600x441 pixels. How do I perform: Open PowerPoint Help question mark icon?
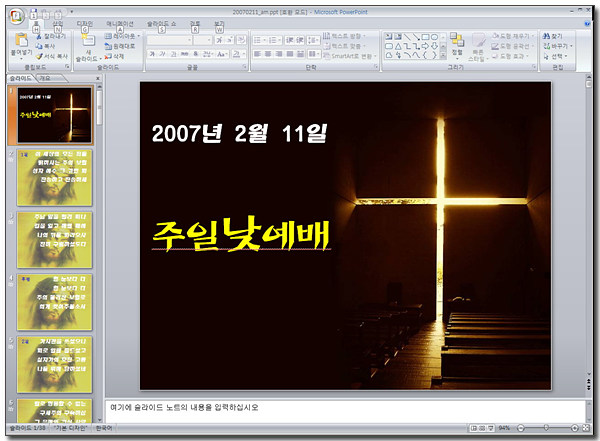(x=587, y=24)
